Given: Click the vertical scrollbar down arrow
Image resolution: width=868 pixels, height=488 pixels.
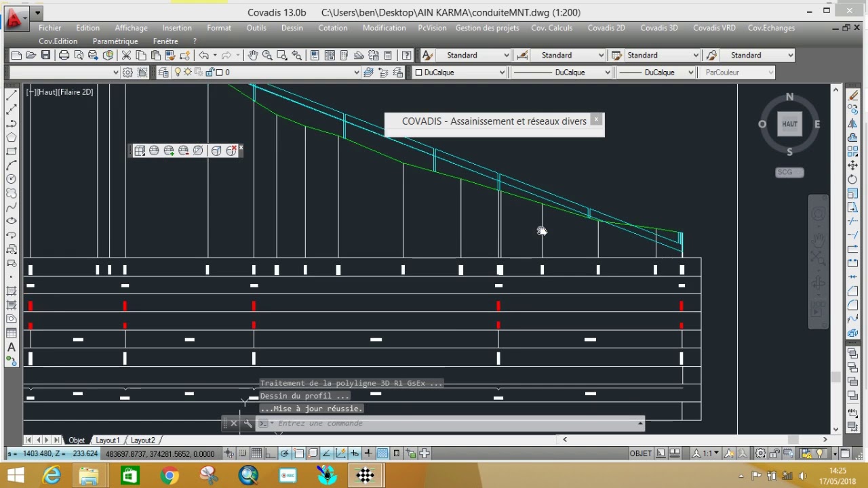Looking at the screenshot, I should [835, 429].
